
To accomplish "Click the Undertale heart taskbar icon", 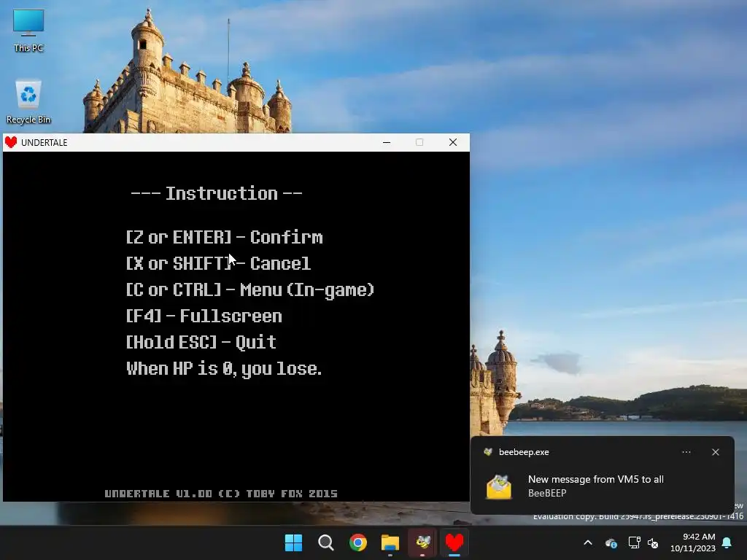I will coord(454,542).
